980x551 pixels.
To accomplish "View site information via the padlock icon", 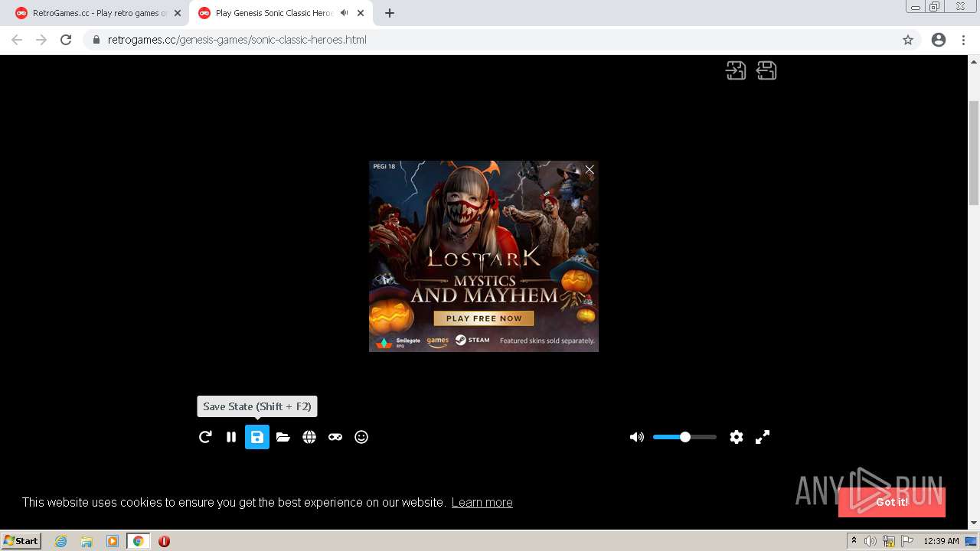I will (96, 40).
